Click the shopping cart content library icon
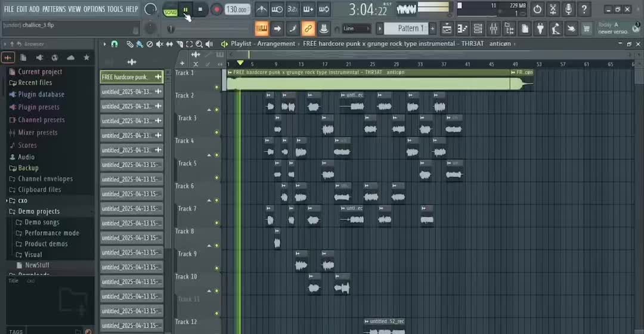The height and width of the screenshot is (334, 644). (587, 29)
